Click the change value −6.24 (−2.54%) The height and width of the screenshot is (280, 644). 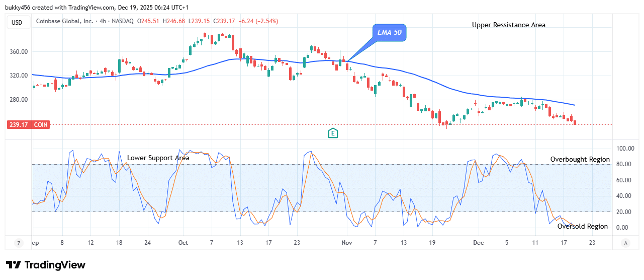pos(257,21)
